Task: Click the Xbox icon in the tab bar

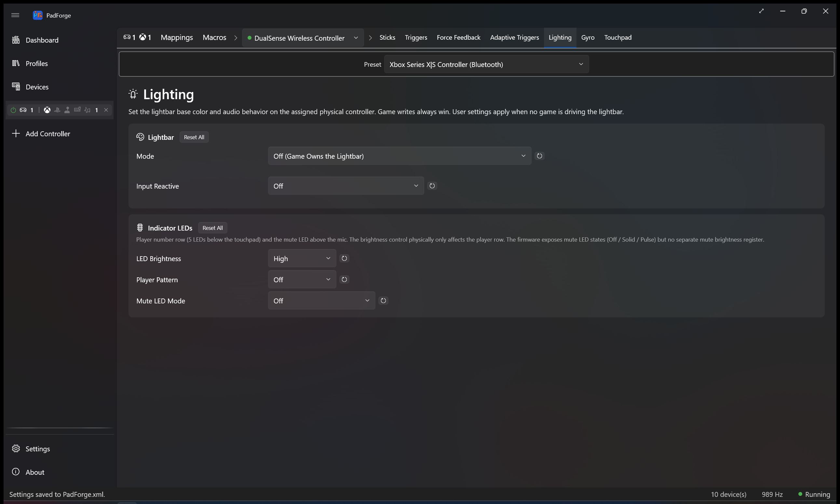Action: click(143, 37)
